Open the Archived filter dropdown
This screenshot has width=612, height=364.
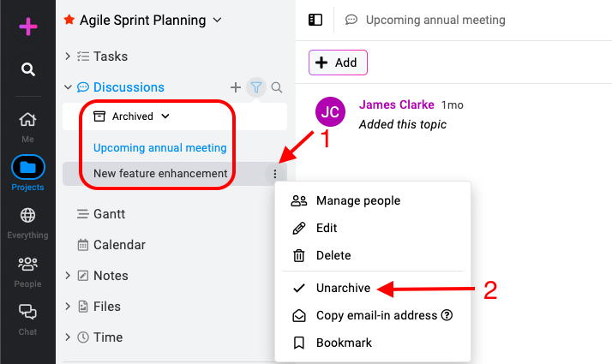(x=131, y=116)
